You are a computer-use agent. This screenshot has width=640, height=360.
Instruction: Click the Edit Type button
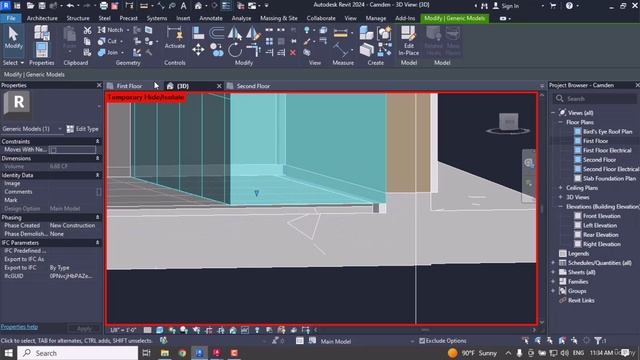(82, 129)
